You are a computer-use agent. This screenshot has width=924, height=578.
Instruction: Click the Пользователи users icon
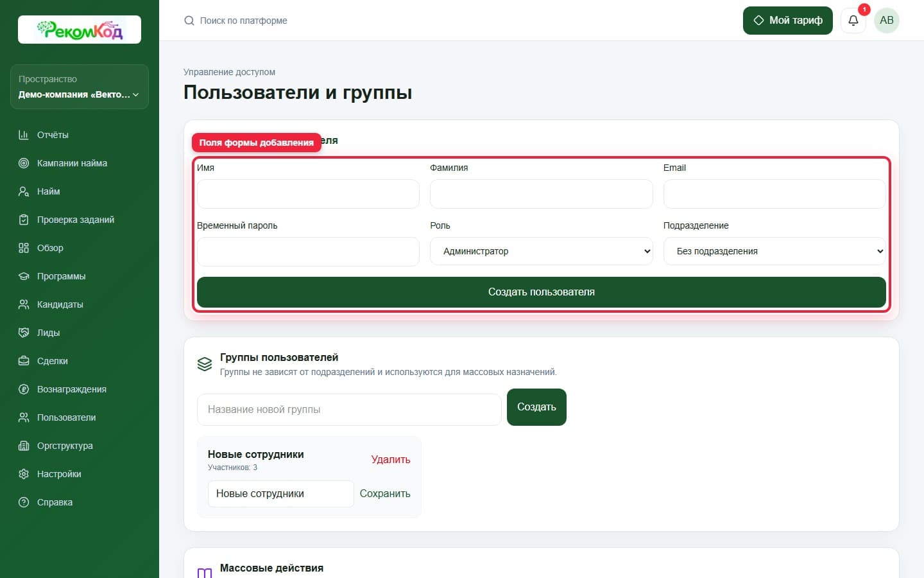point(24,417)
